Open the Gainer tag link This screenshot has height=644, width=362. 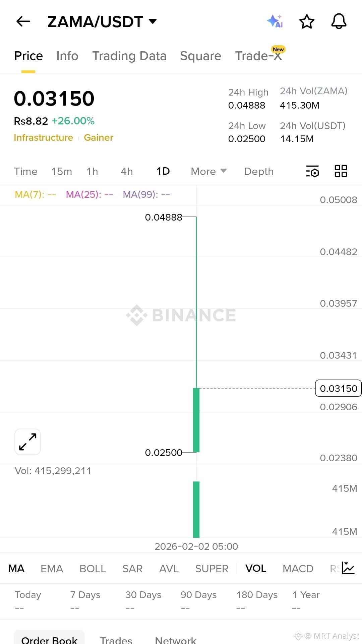tap(99, 137)
